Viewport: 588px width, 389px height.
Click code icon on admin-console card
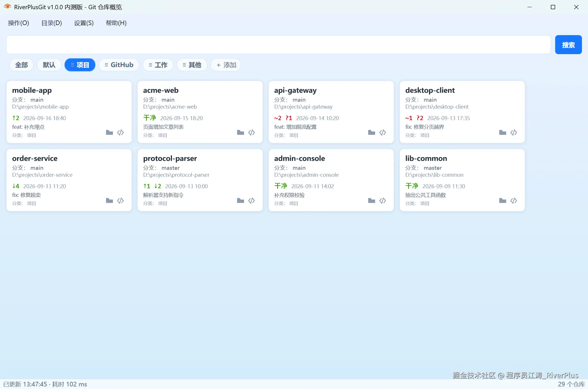click(x=383, y=200)
